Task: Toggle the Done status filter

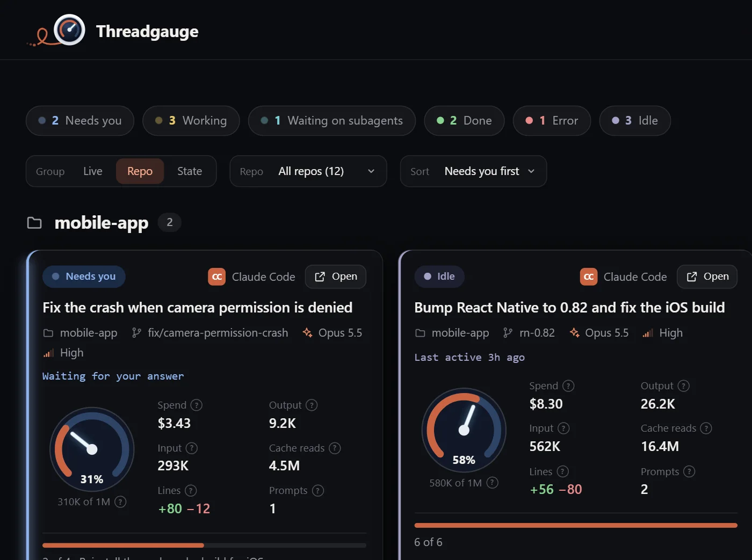Action: point(464,121)
